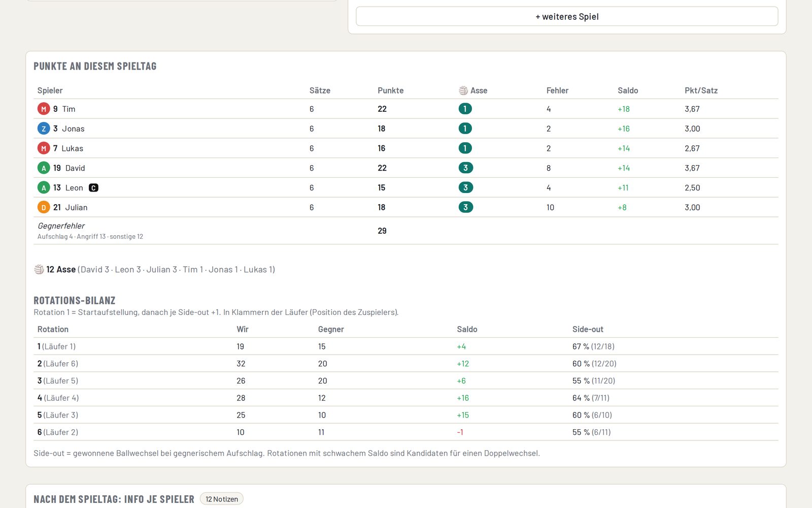Click the 'Sätze' column header
This screenshot has height=508, width=812.
pyautogui.click(x=320, y=90)
